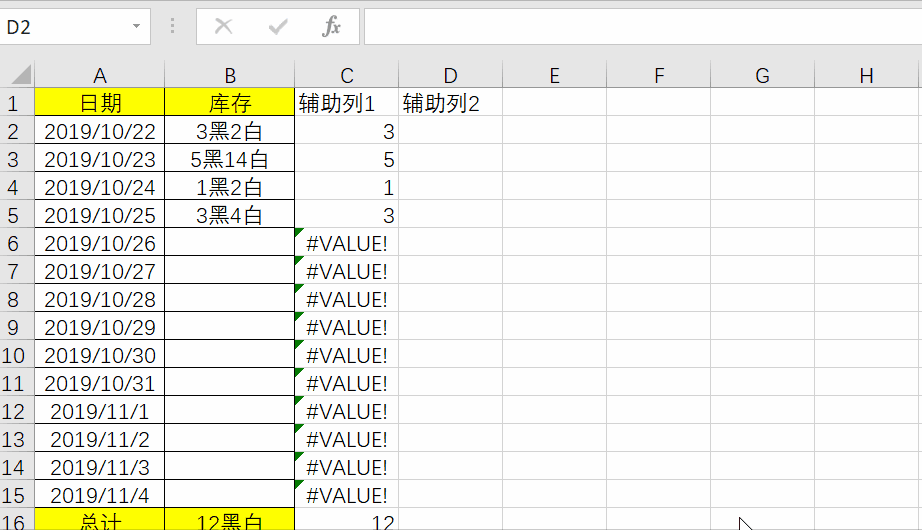Select date cell 2019/11/4
Screen dimensions: 922x530
pos(99,494)
